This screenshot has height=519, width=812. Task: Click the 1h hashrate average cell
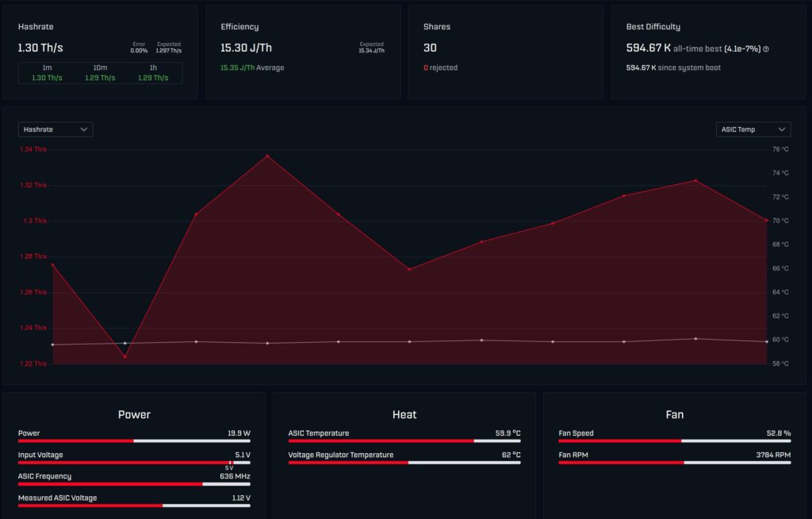pyautogui.click(x=153, y=73)
